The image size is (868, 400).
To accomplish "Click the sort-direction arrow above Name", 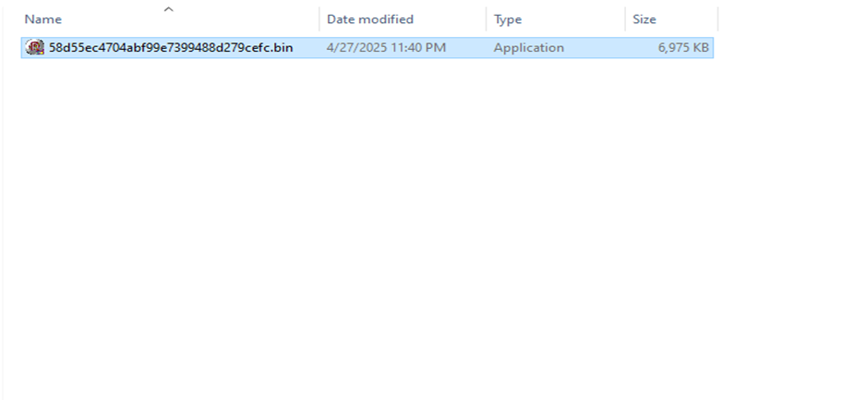I will pos(169,9).
